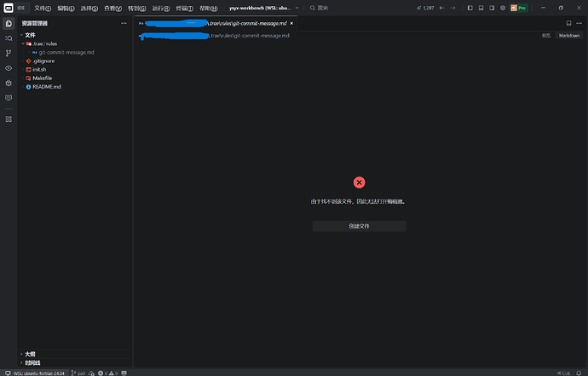Click the preview button beside Markdown
This screenshot has width=588, height=376.
point(546,36)
